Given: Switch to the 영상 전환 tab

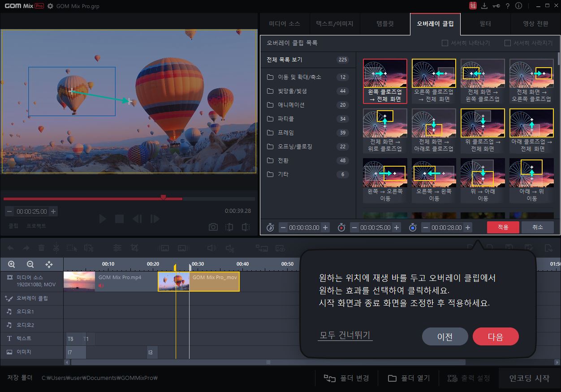Looking at the screenshot, I should point(535,24).
